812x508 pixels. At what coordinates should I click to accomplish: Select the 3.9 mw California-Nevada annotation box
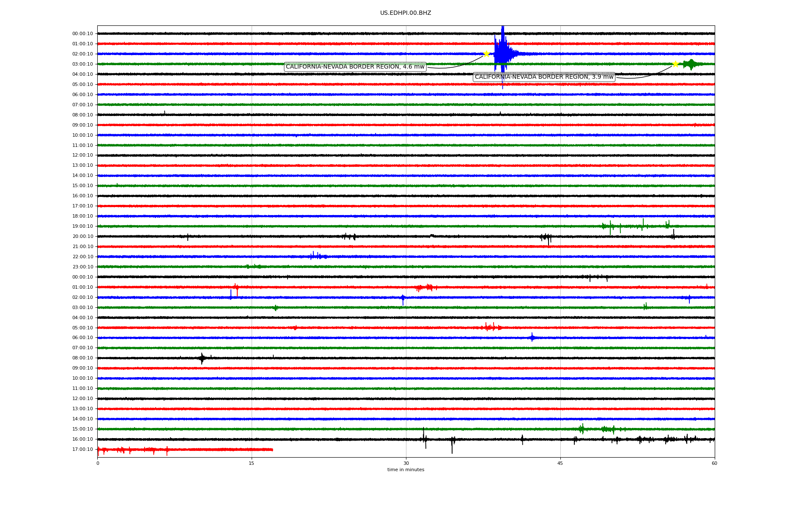[x=544, y=77]
